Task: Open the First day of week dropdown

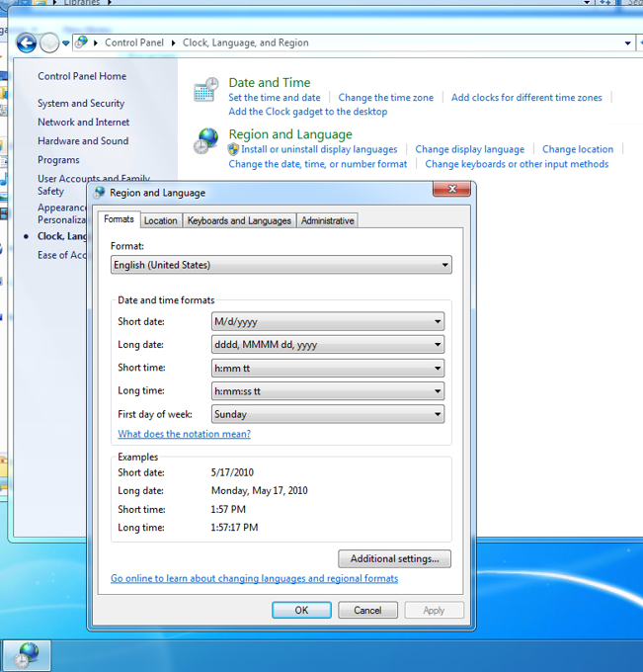Action: point(328,414)
